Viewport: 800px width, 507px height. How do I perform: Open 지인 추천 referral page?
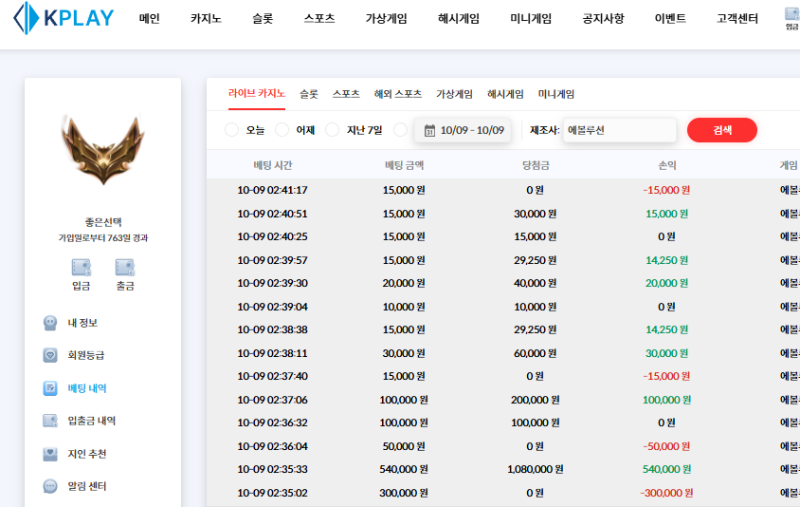[86, 454]
